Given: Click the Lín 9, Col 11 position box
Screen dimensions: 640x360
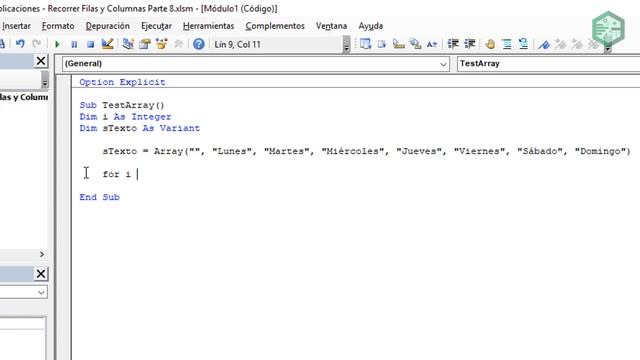Looking at the screenshot, I should pyautogui.click(x=277, y=44).
